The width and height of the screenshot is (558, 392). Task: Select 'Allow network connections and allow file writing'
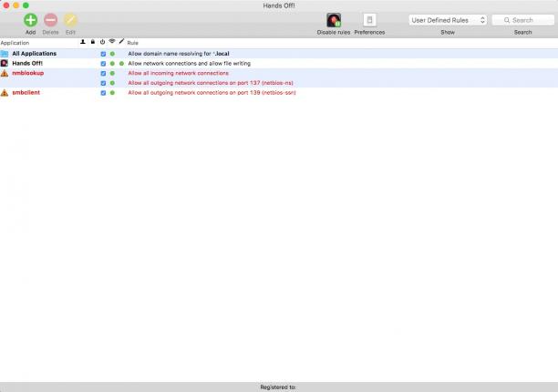190,63
